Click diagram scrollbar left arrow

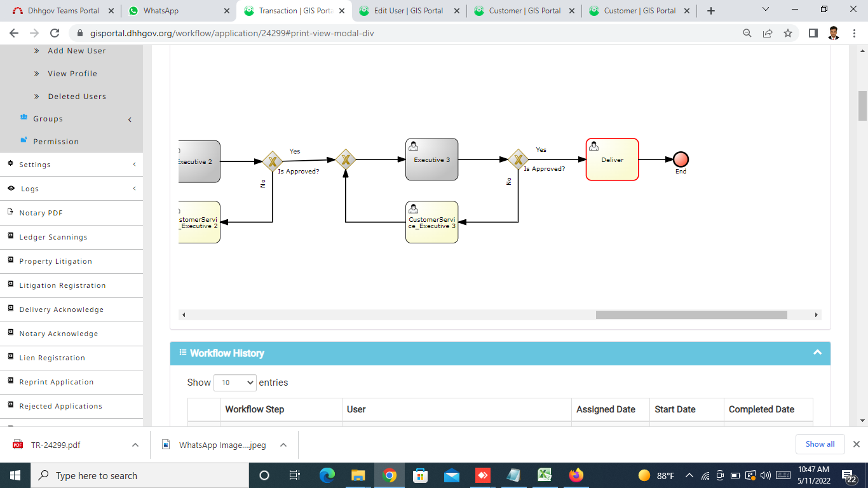(184, 315)
